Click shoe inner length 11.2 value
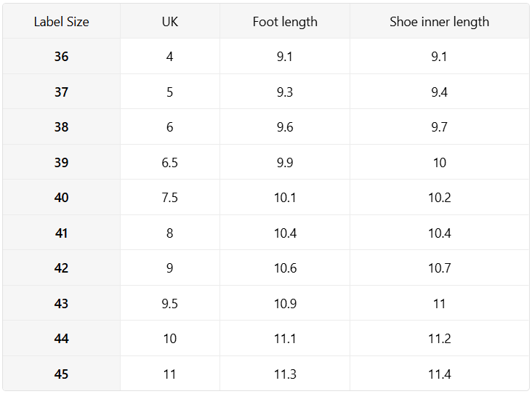Image resolution: width=532 pixels, height=394 pixels. click(x=439, y=339)
